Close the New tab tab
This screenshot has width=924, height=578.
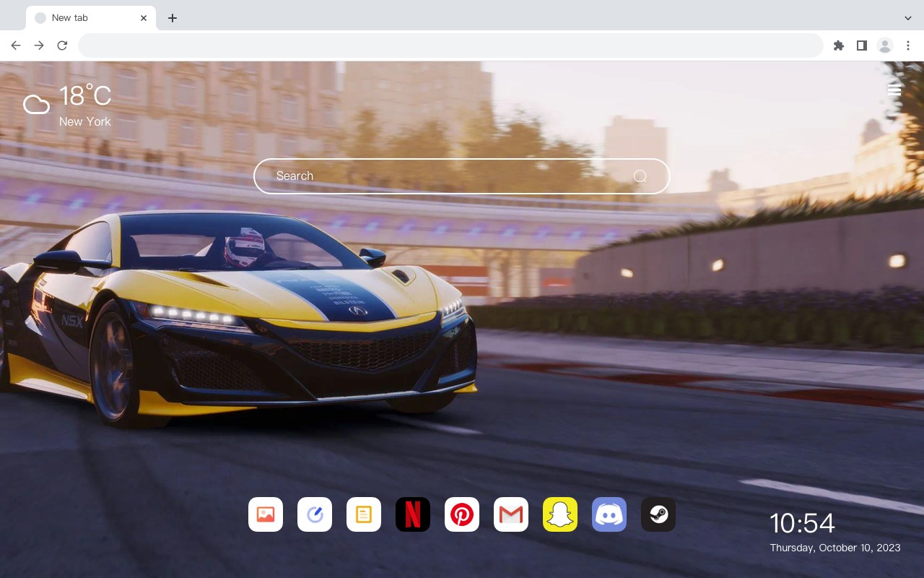click(x=144, y=18)
